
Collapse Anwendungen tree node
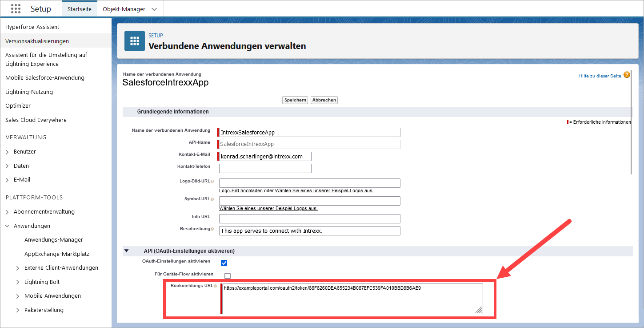click(x=7, y=226)
